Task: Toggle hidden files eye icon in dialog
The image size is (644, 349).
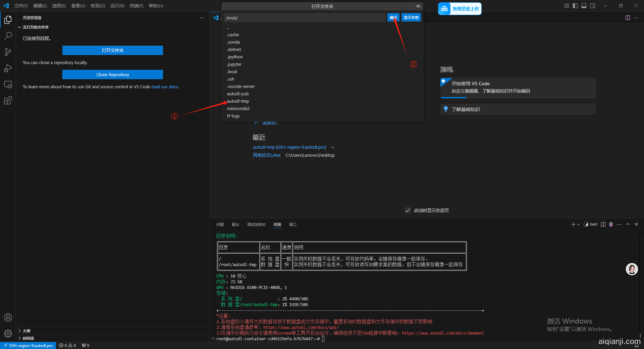Action: point(418,6)
